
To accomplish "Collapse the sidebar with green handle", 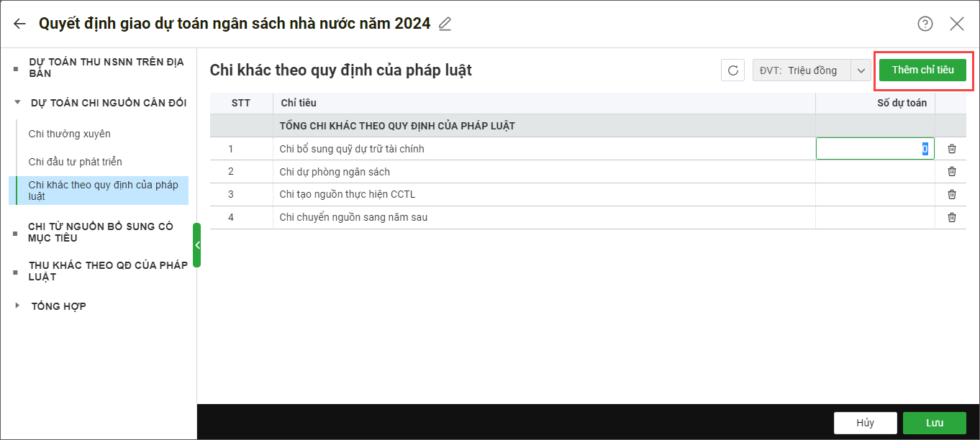I will [196, 245].
